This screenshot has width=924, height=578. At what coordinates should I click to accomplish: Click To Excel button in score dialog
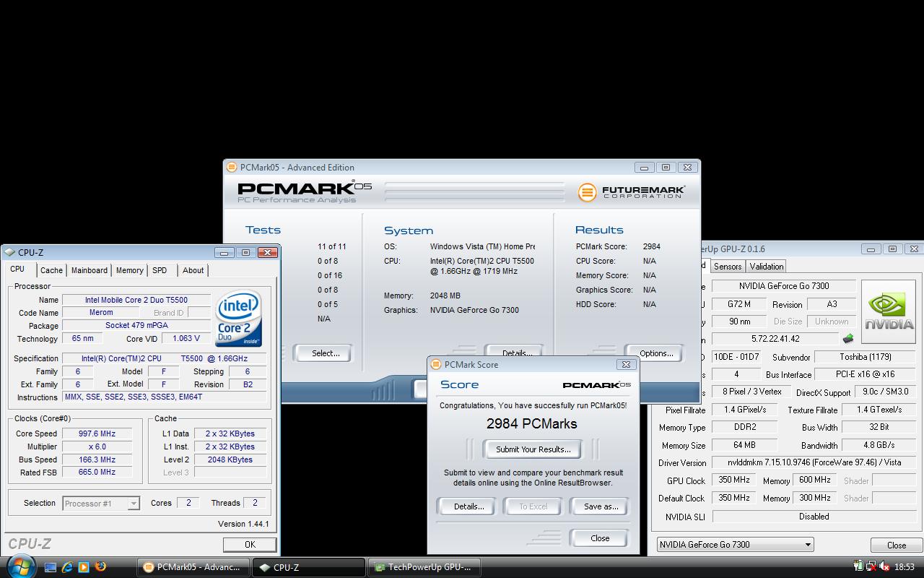(x=533, y=506)
